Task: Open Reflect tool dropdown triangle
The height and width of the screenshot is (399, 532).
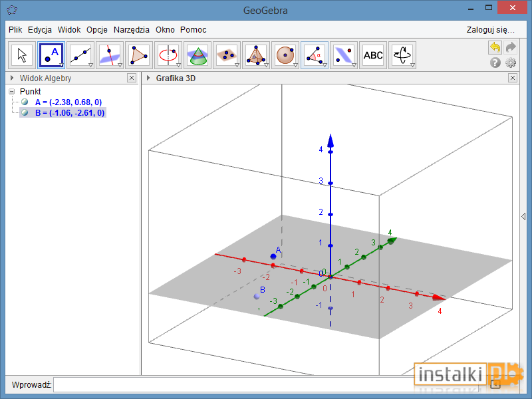Action: click(354, 65)
